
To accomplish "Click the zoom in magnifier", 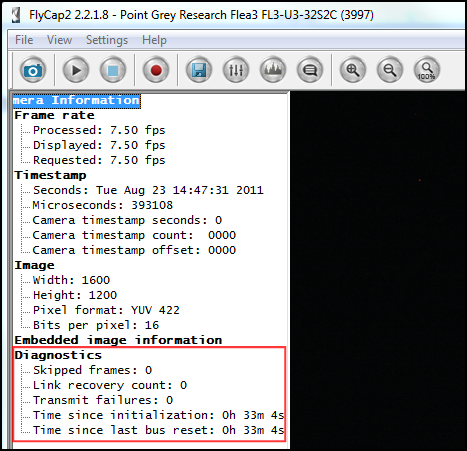I will click(x=353, y=70).
